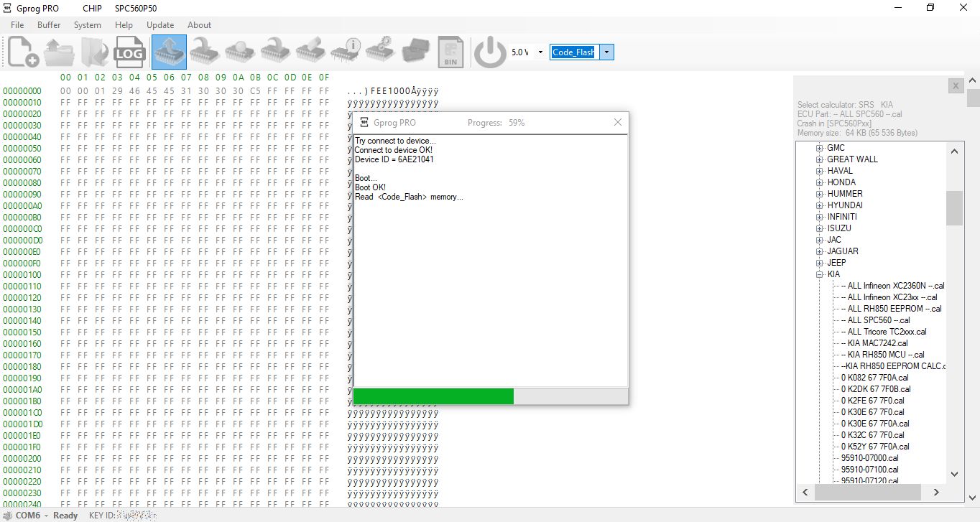Viewport: 980px width, 522px height.
Task: Click the tree list vertical scrollbar thumb
Action: point(954,208)
